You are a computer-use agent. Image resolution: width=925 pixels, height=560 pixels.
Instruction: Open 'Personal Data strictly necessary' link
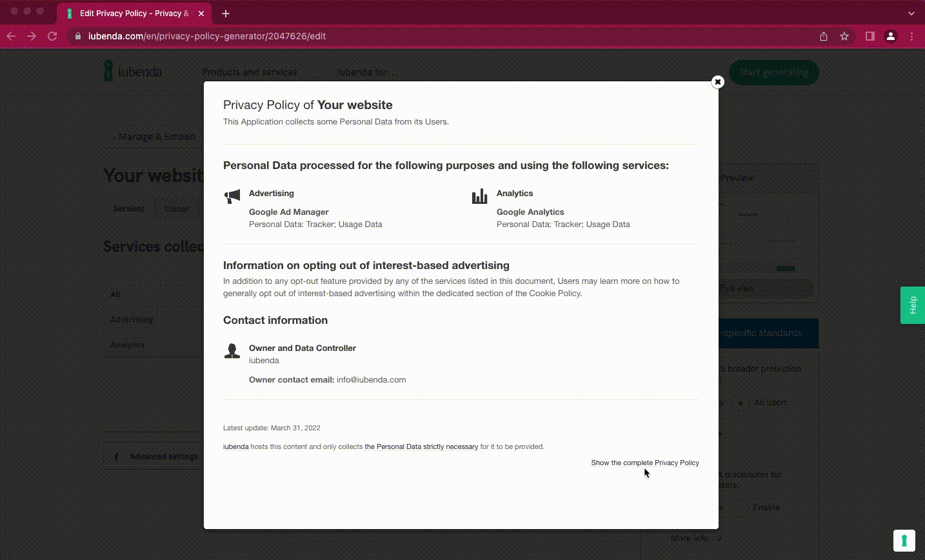click(x=421, y=446)
